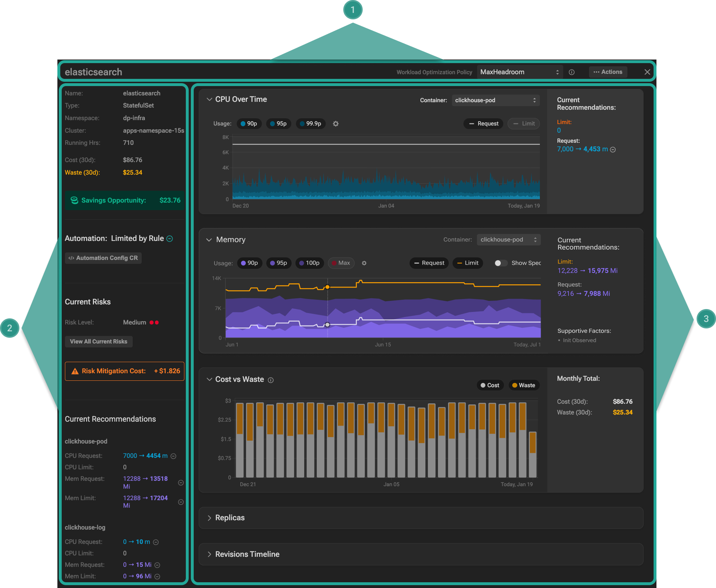Click the orange limit marker on memory chart
Viewport: 716px width, 588px height.
tap(327, 287)
